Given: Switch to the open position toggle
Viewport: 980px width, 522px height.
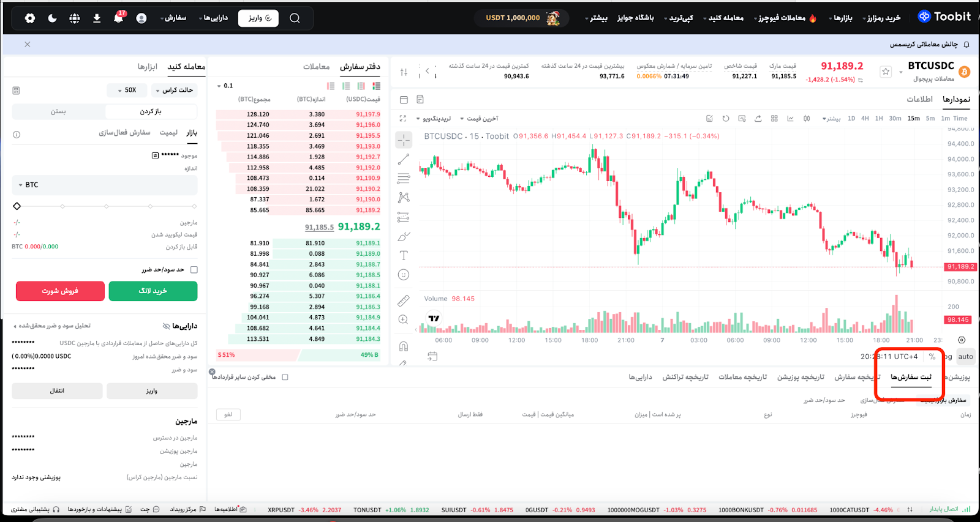Looking at the screenshot, I should (151, 111).
